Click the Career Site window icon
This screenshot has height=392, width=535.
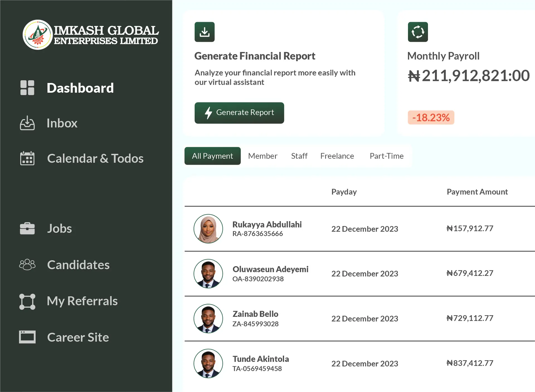pyautogui.click(x=27, y=337)
